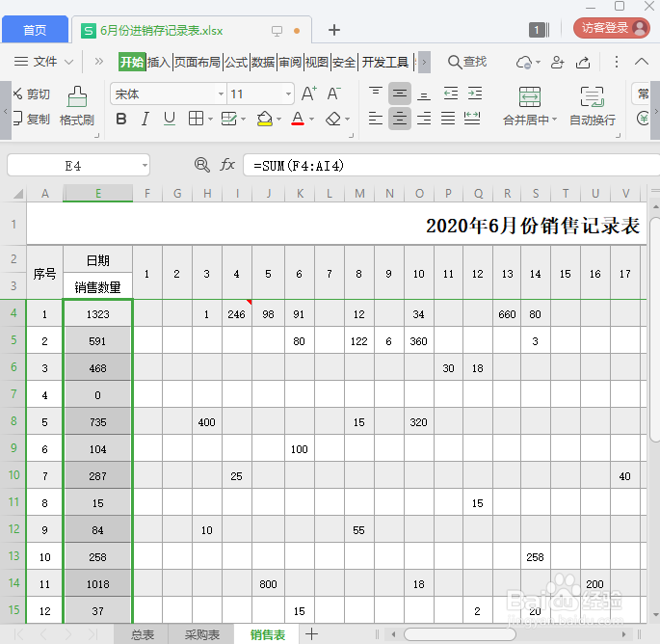Click the insert function fx icon
The width and height of the screenshot is (660, 644).
pos(227,165)
